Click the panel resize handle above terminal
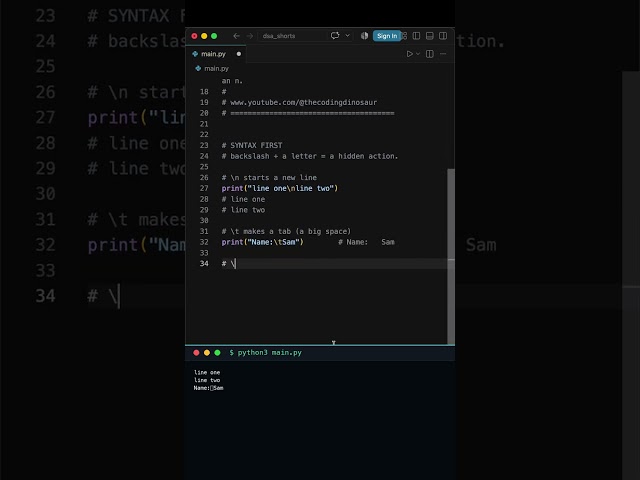This screenshot has height=480, width=640. 320,345
